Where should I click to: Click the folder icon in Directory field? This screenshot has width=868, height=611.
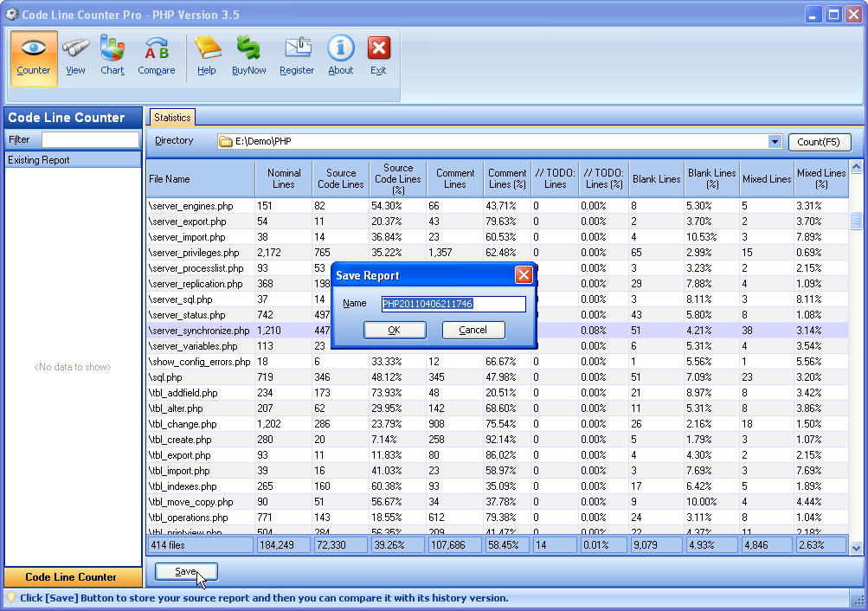(x=225, y=142)
